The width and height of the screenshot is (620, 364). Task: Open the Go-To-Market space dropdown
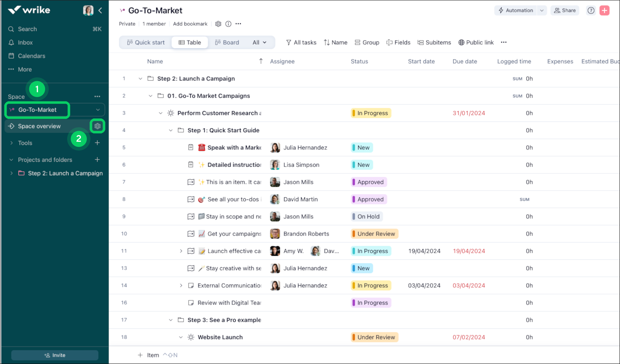coord(98,110)
